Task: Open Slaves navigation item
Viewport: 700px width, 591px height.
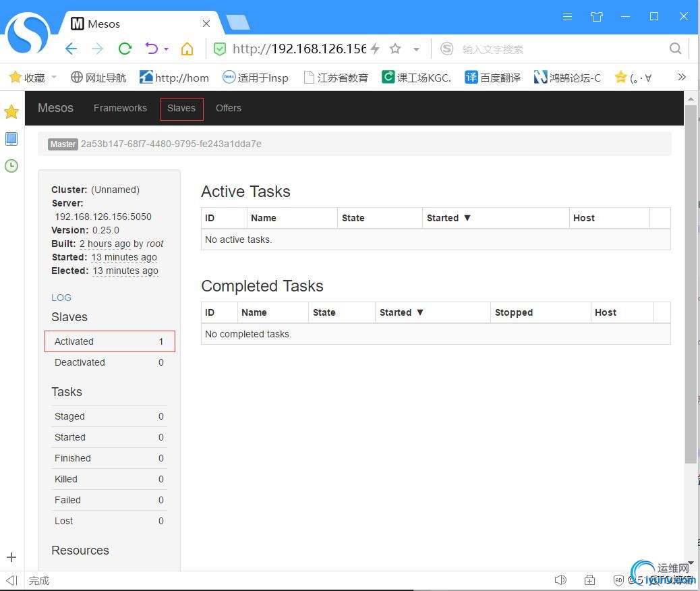Action: coord(181,108)
